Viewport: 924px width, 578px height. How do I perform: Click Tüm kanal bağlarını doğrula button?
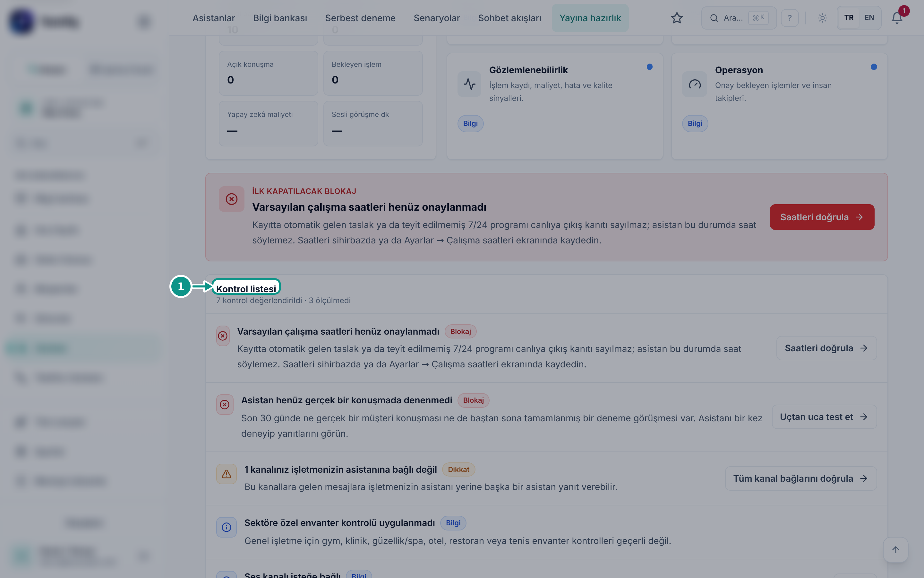tap(801, 478)
